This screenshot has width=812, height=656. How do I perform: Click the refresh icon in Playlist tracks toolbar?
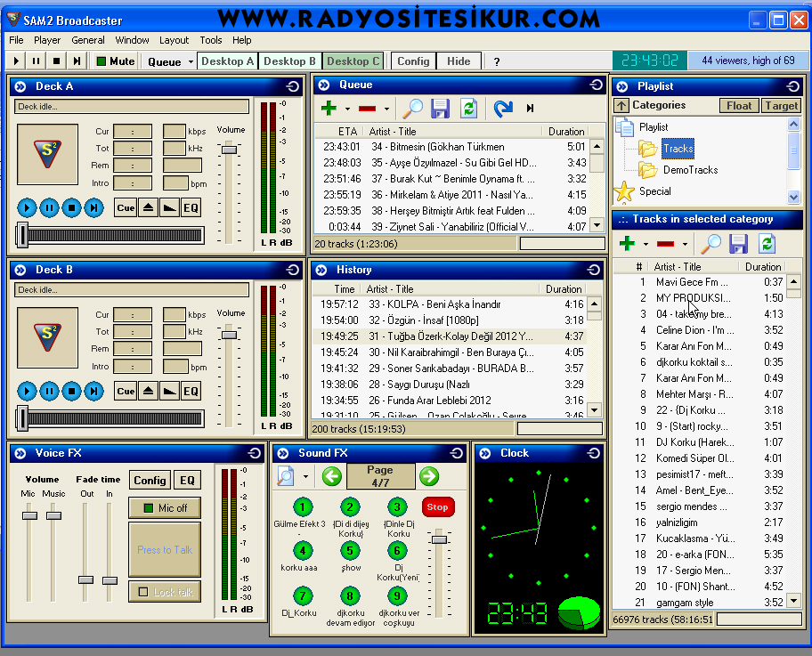767,244
